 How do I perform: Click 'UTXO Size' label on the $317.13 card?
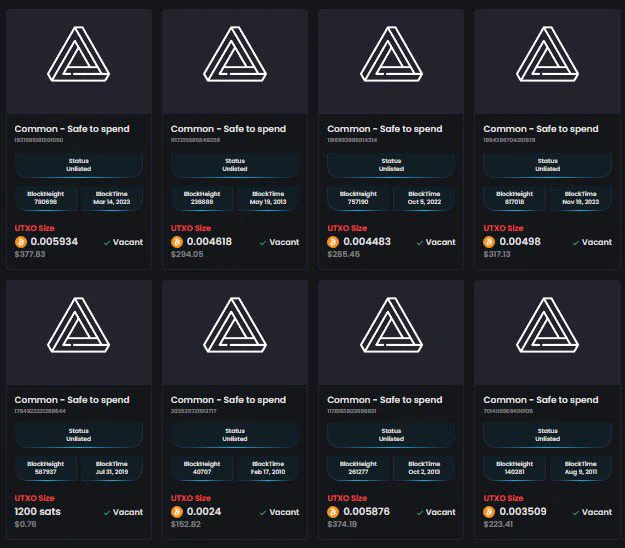tap(503, 228)
